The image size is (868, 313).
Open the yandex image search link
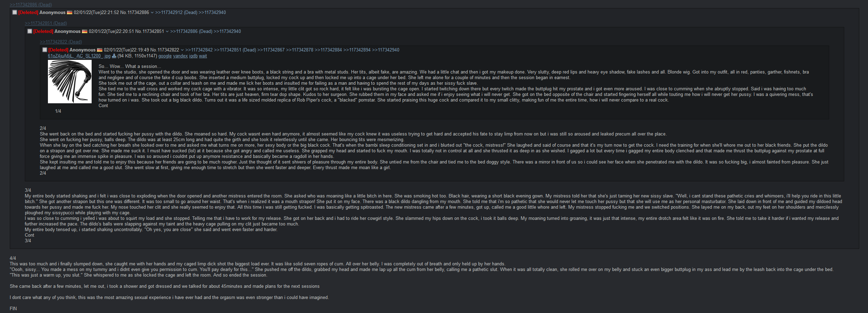click(180, 56)
